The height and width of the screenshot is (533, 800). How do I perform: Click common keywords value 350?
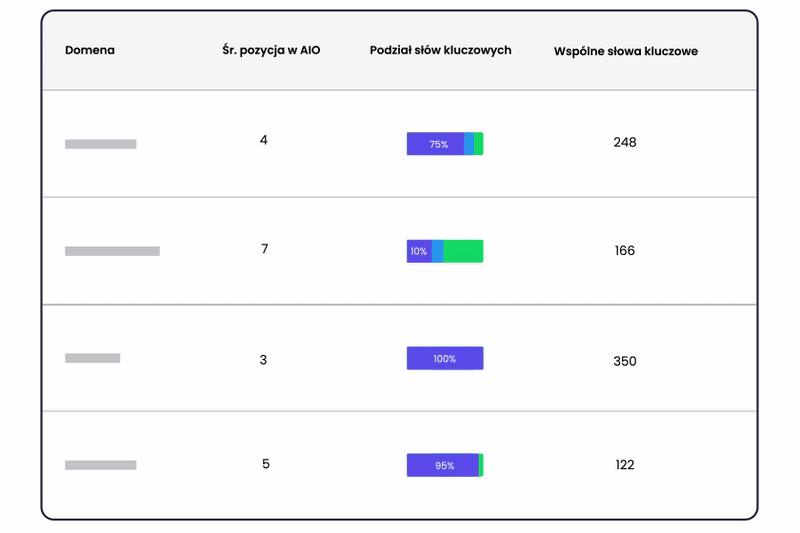coord(625,361)
